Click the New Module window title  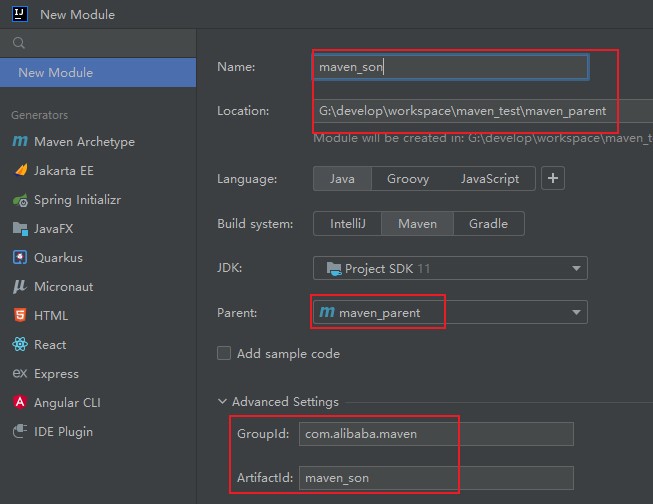(77, 15)
